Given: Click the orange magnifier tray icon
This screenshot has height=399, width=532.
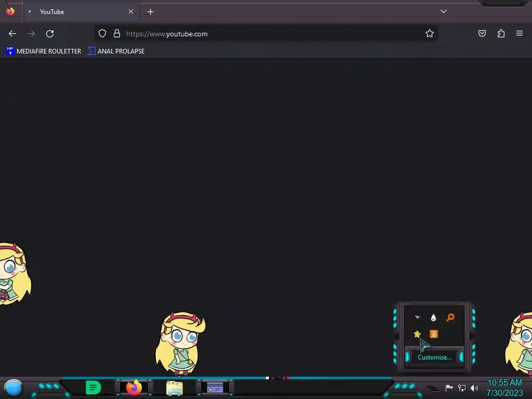Looking at the screenshot, I should 450,317.
